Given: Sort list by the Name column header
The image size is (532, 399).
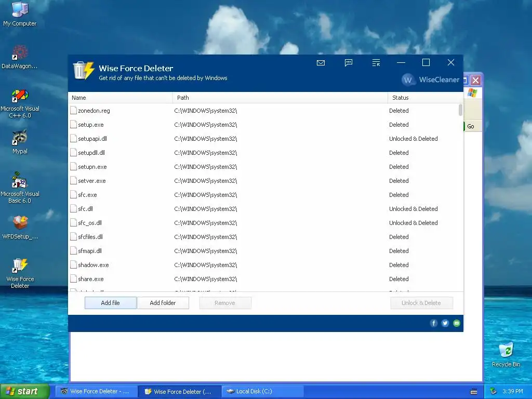Looking at the screenshot, I should (121, 98).
